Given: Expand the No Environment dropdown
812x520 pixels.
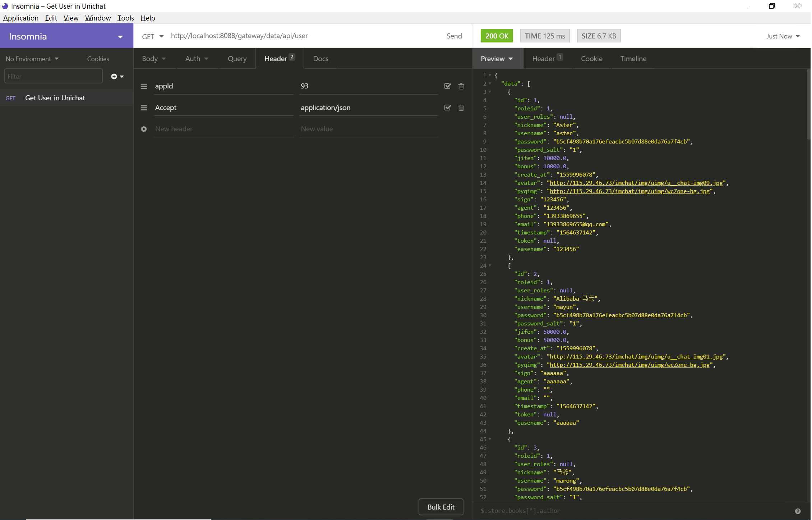Looking at the screenshot, I should pyautogui.click(x=32, y=59).
